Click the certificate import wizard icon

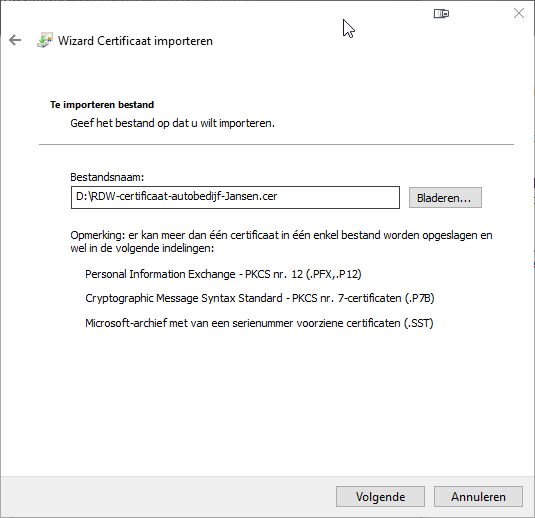tap(45, 40)
